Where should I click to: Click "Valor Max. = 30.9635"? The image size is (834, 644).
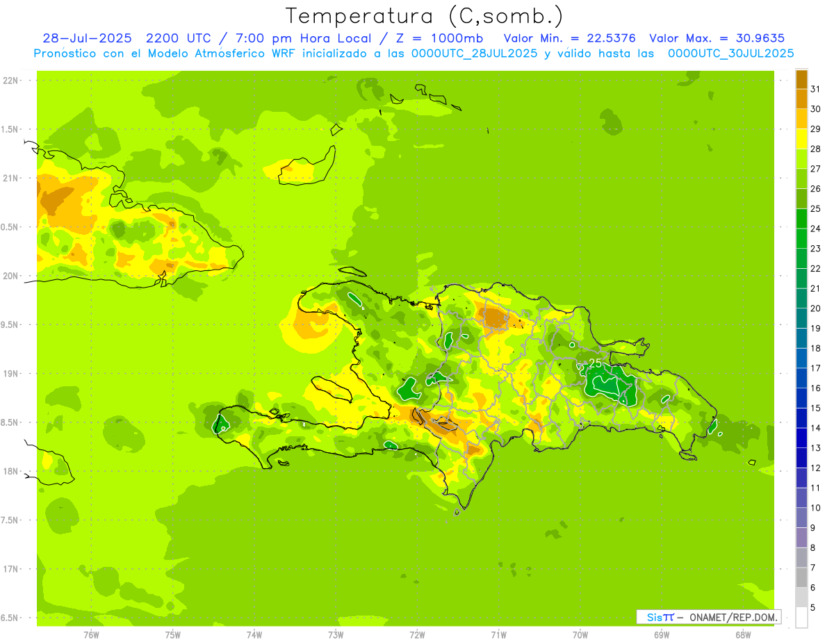pyautogui.click(x=717, y=38)
